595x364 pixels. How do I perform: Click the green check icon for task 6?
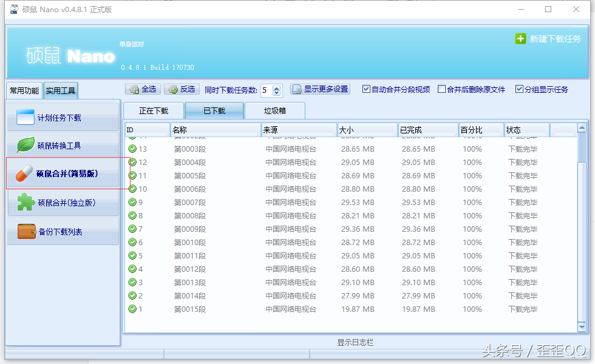click(132, 242)
